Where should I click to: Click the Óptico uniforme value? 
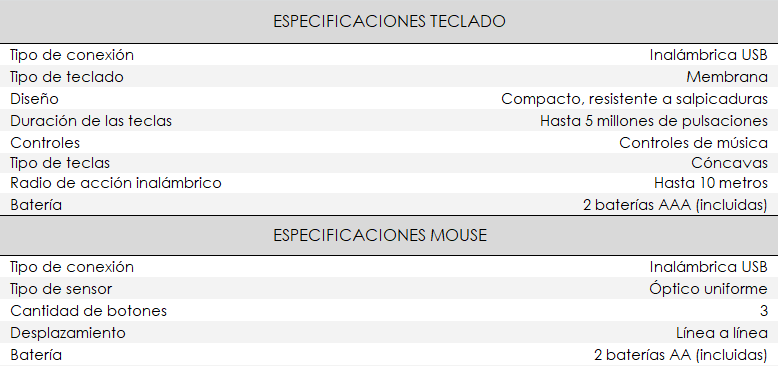tap(708, 289)
